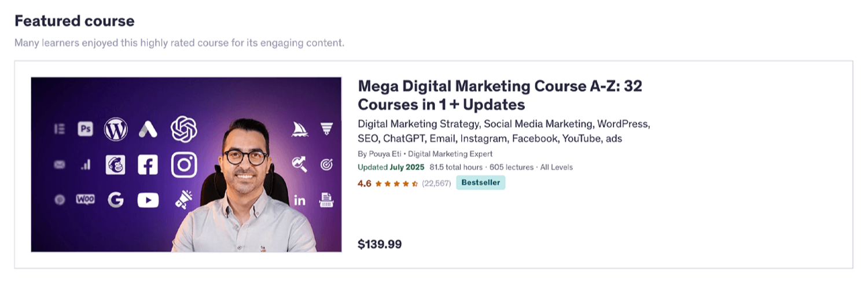
Task: Click the Bestseller badge
Action: point(480,183)
